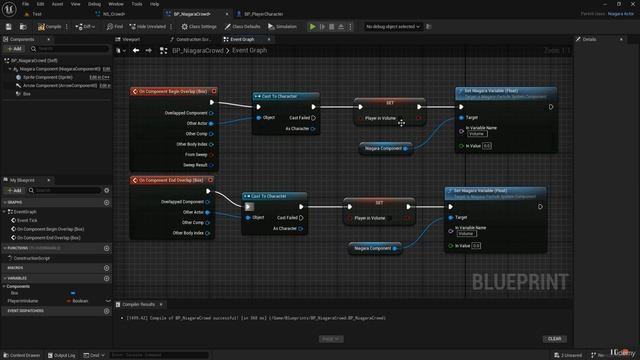640x360 pixels.
Task: Navigate back in graph history
Action: click(136, 50)
